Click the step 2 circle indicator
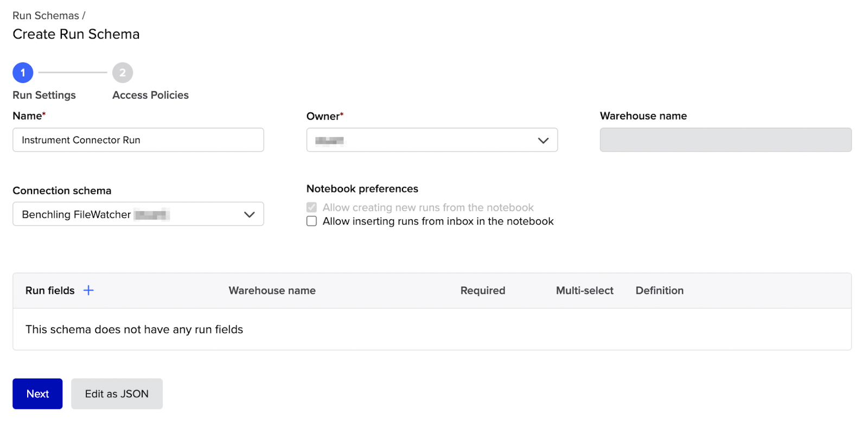Viewport: 868px width, 422px height. pyautogui.click(x=123, y=73)
